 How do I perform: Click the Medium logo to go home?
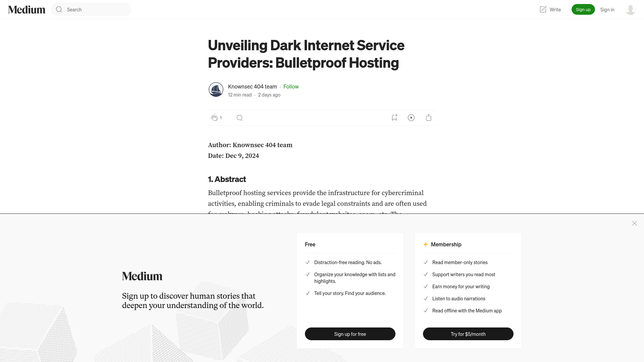[26, 9]
